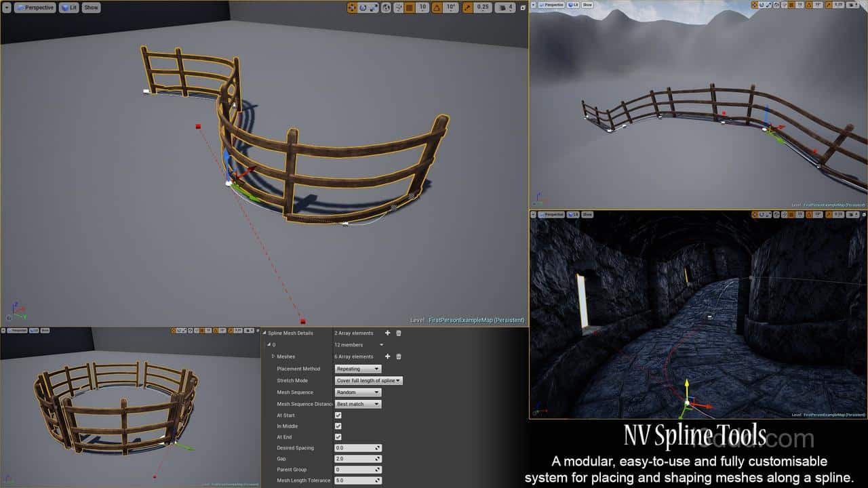Enable the At Start checkbox
This screenshot has height=488, width=868.
pos(338,415)
